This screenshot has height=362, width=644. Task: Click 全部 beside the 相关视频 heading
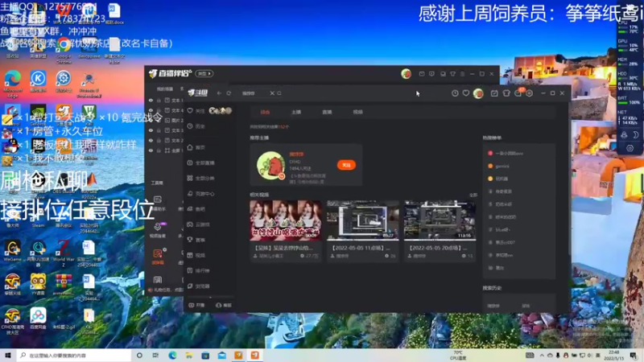[473, 195]
